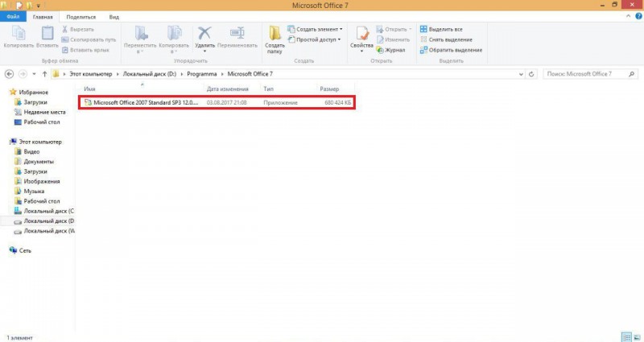Click Выделить все command
The width and height of the screenshot is (644, 342).
pyautogui.click(x=441, y=29)
